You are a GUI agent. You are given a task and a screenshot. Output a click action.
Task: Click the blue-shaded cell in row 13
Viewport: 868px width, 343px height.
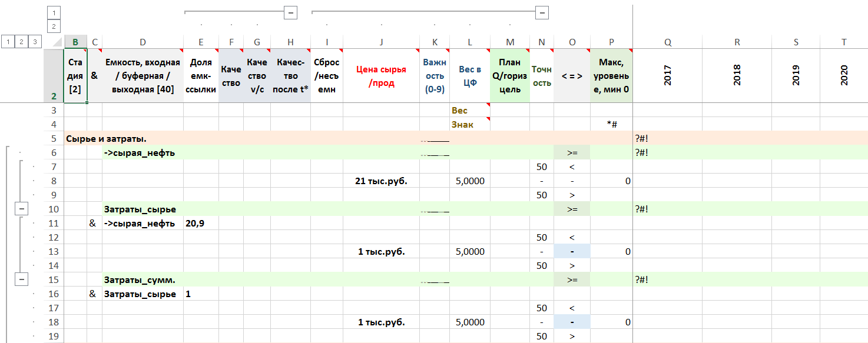click(x=571, y=252)
